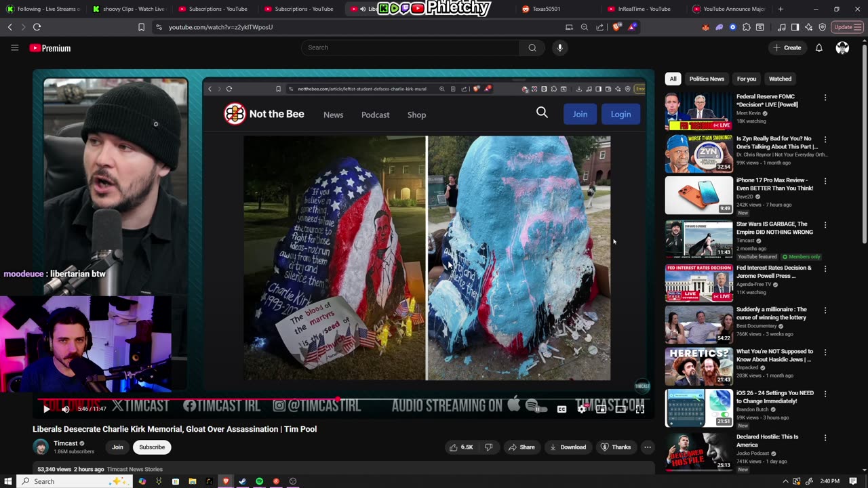Open File Explorer from the taskbar

[x=192, y=481]
